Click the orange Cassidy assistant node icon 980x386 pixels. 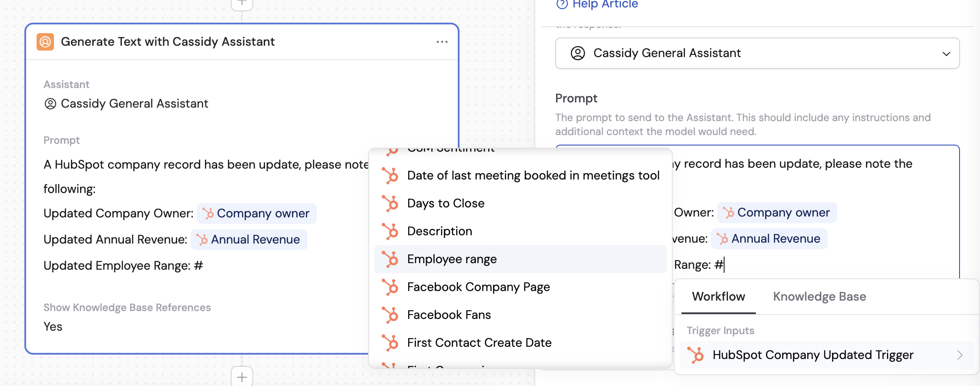pyautogui.click(x=45, y=42)
